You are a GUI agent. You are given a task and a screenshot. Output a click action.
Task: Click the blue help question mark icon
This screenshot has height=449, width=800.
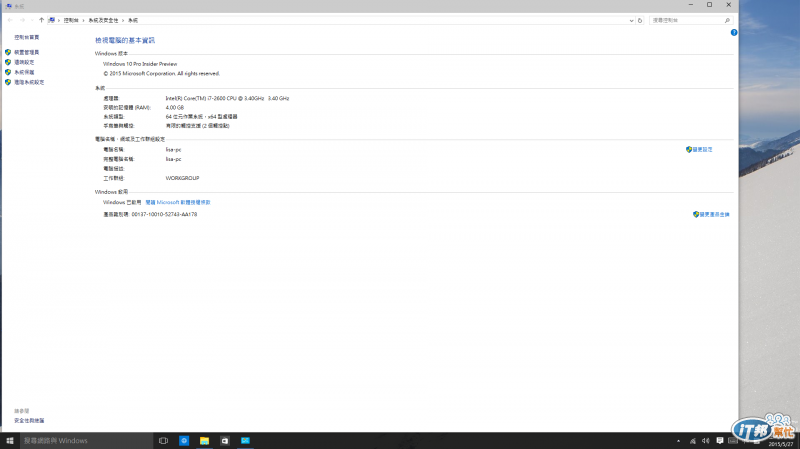[x=734, y=33]
